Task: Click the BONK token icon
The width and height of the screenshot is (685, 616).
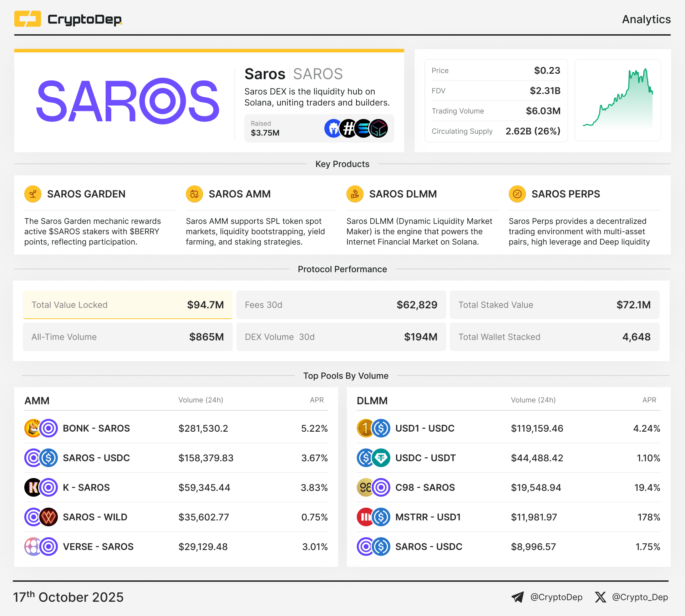Action: coord(33,428)
